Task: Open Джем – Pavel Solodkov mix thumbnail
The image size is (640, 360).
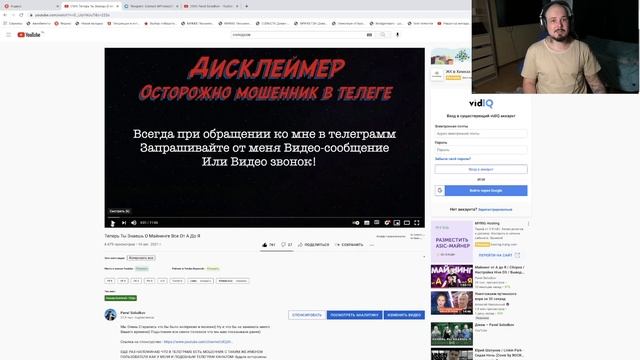Action: click(x=452, y=334)
